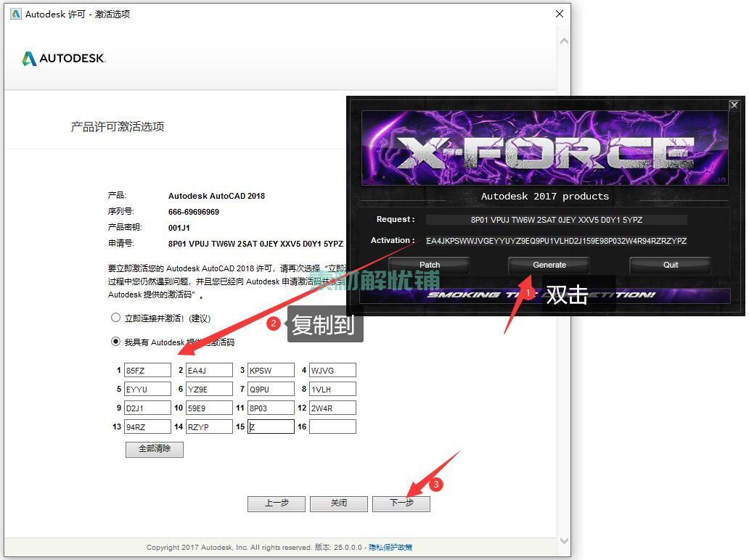Viewport: 749px width, 560px height.
Task: Click the Generate button in X-Force
Action: point(549,265)
